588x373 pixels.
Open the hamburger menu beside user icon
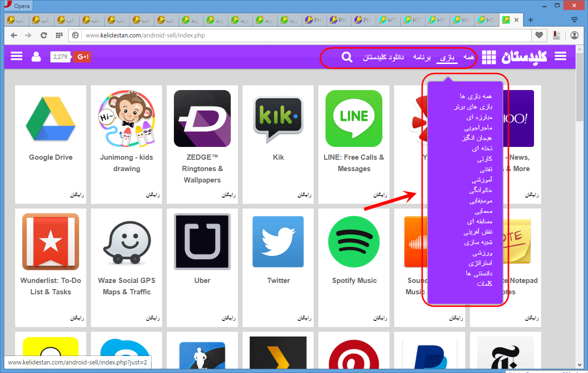[17, 57]
